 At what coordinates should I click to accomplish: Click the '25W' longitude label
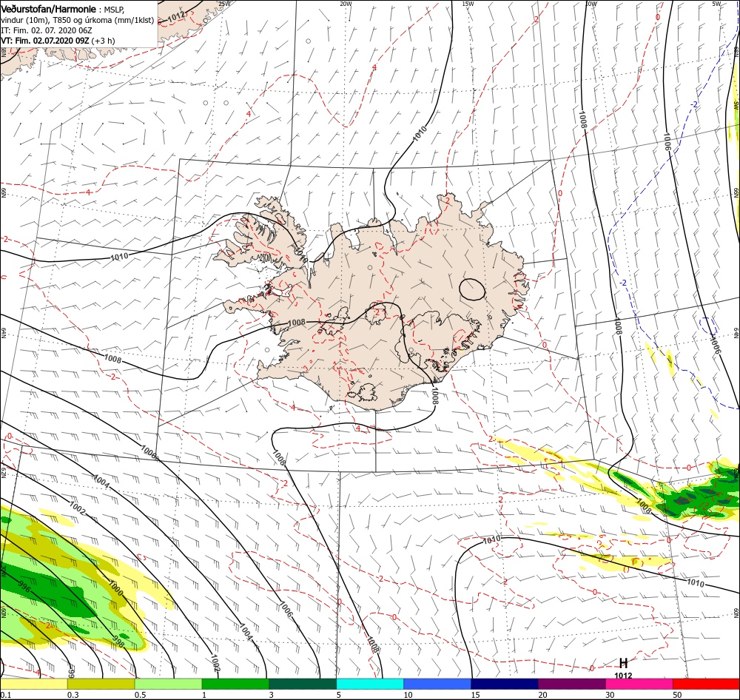pos(224,4)
